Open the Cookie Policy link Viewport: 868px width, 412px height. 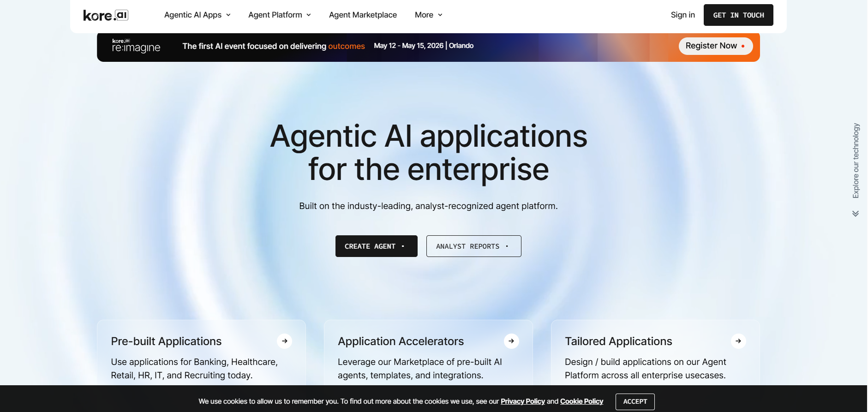(581, 401)
